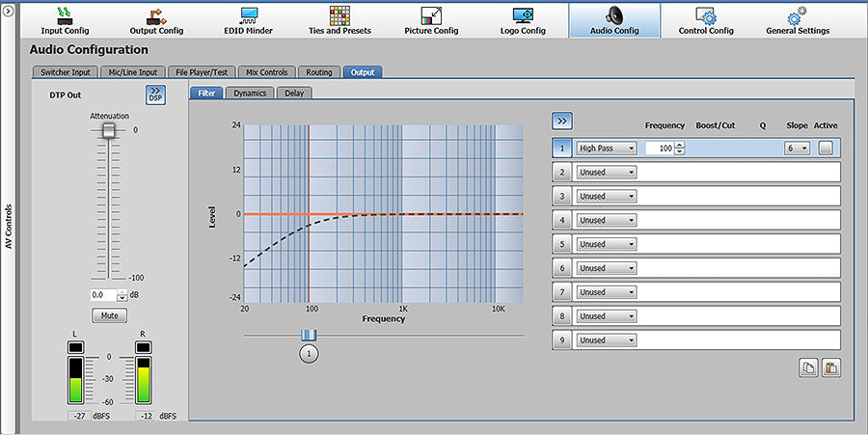Screen dimensions: 868x435
Task: Click the -12 dBFS right level readout
Action: click(147, 416)
